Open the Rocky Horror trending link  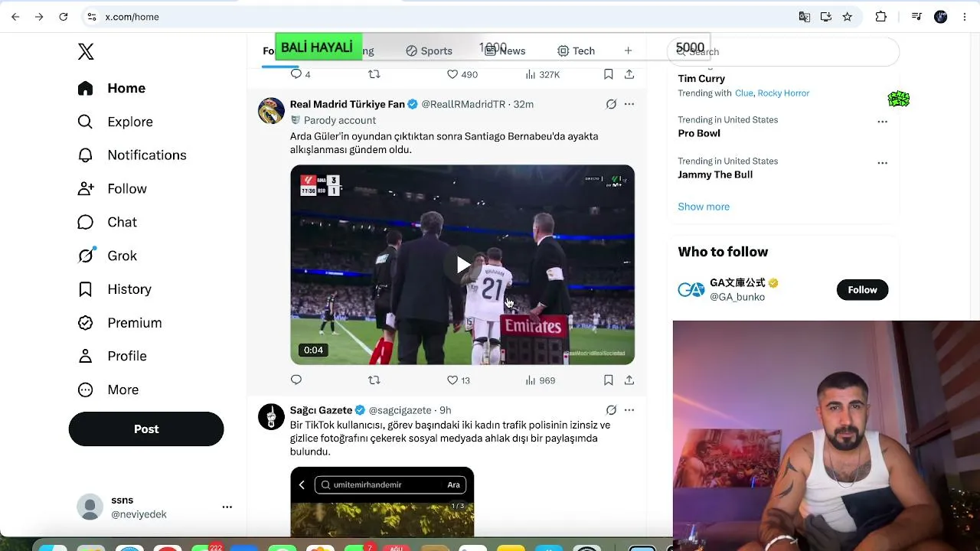783,93
